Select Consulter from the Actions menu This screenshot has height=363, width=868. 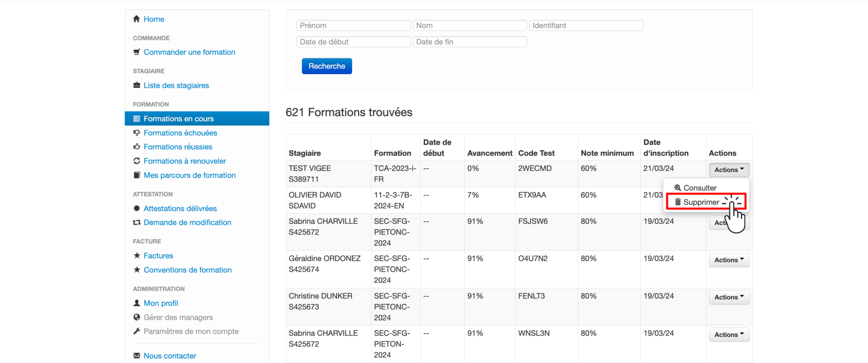click(699, 188)
